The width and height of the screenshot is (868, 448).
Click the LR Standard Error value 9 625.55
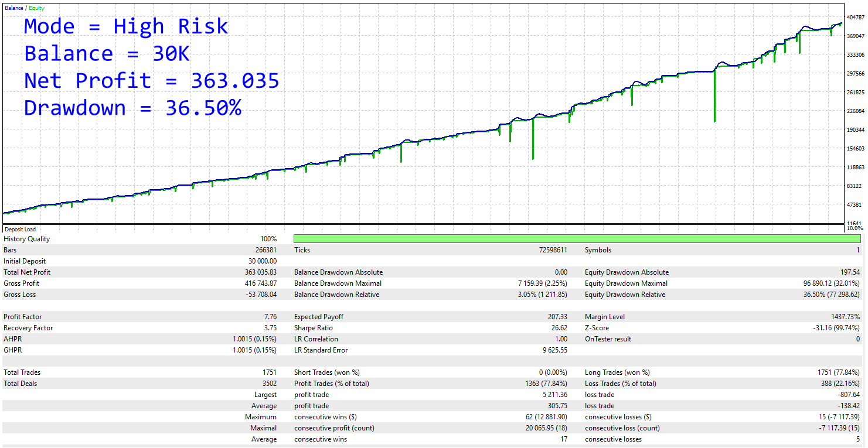click(556, 350)
